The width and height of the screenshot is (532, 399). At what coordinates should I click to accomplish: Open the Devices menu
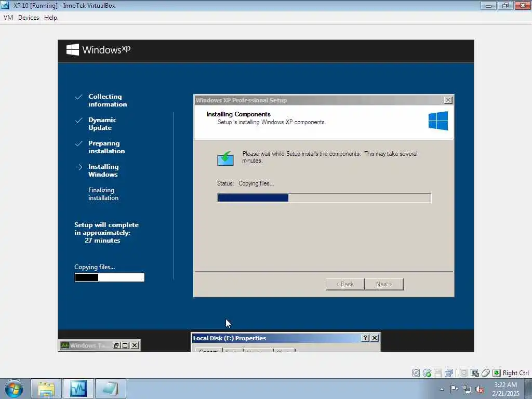pyautogui.click(x=29, y=18)
